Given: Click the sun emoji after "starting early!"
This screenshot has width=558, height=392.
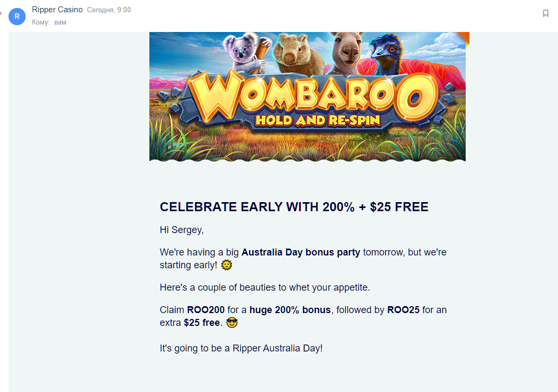Looking at the screenshot, I should 227,265.
